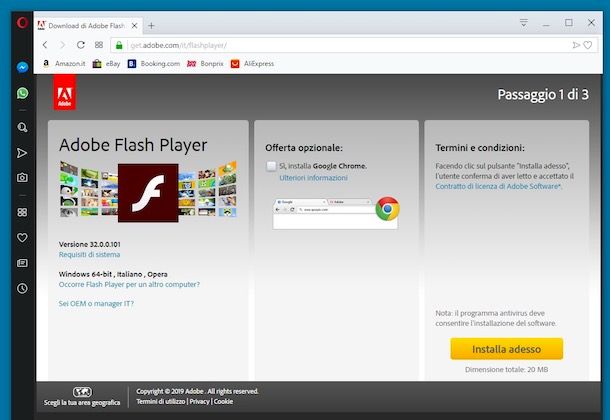Click the world map region icon
The image size is (610, 420).
[82, 392]
